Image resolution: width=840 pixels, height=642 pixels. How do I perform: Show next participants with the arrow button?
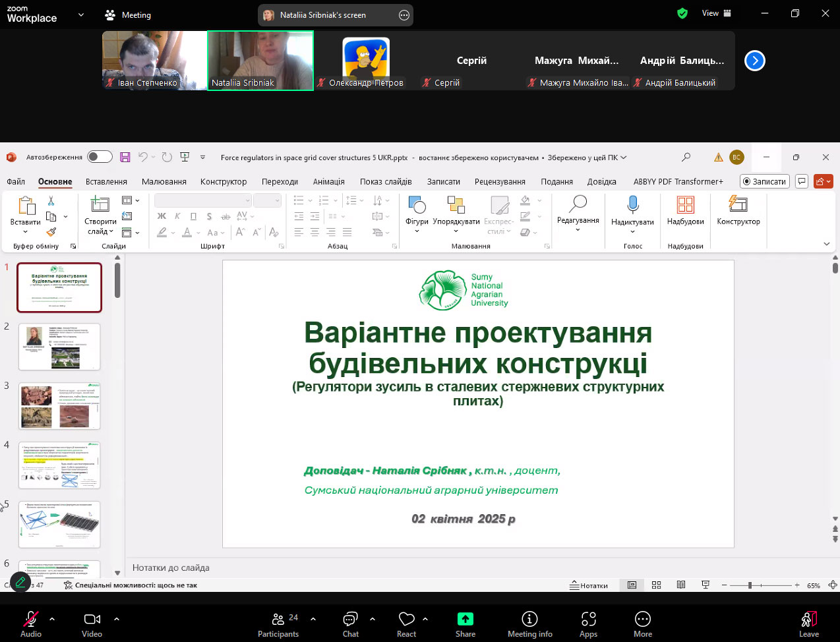pyautogui.click(x=754, y=61)
